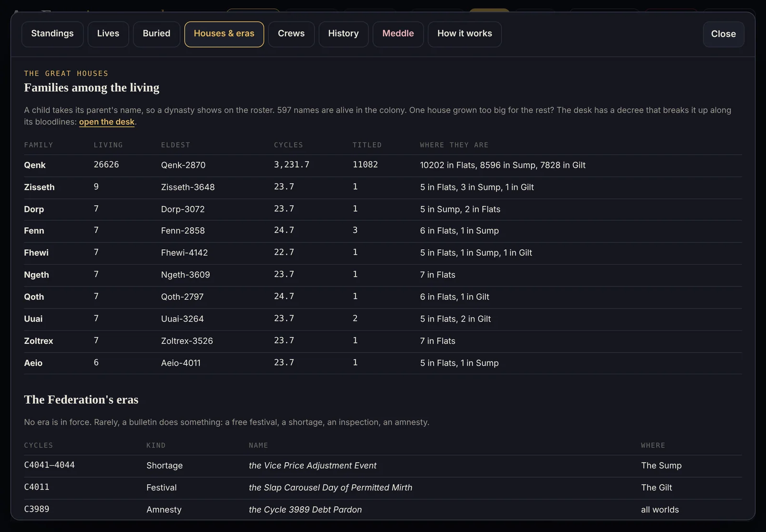Select eldest Dorp-3072
Screen dimensions: 766x532
click(183, 209)
